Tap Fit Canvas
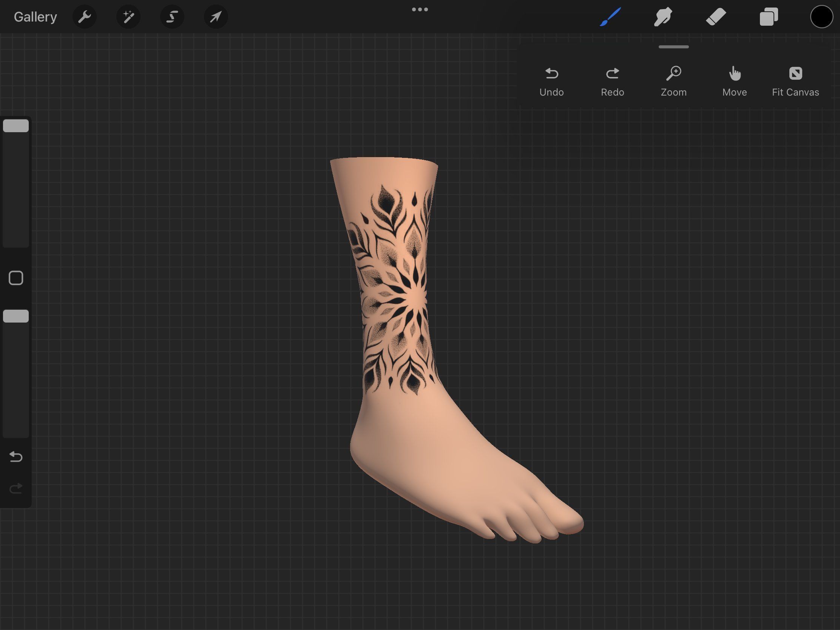 pyautogui.click(x=795, y=82)
